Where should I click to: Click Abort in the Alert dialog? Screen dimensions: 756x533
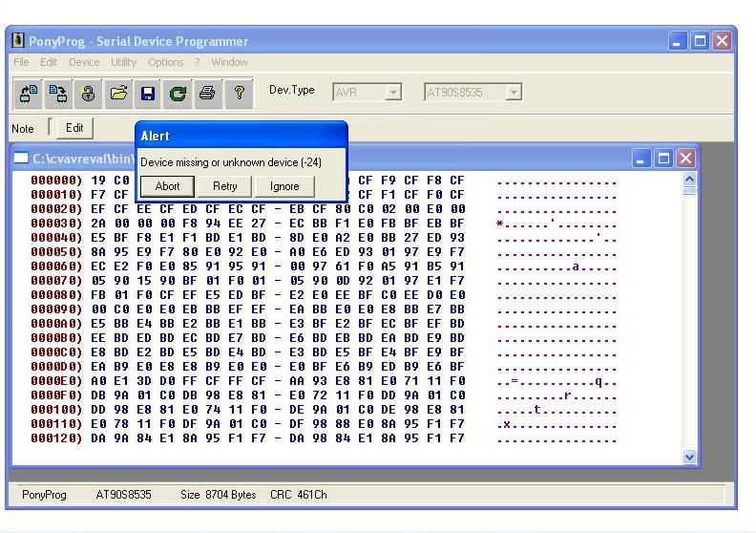pos(167,186)
